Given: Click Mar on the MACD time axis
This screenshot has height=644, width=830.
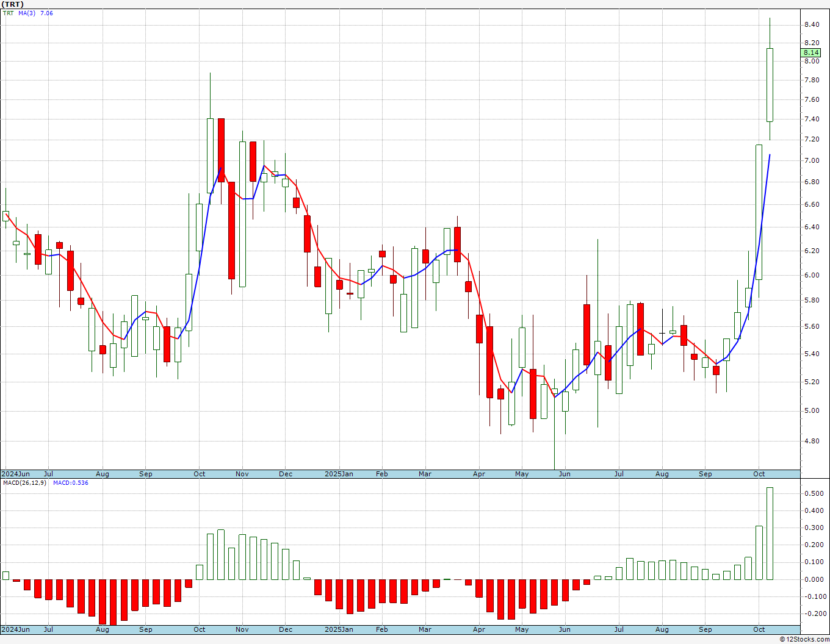Looking at the screenshot, I should [425, 629].
